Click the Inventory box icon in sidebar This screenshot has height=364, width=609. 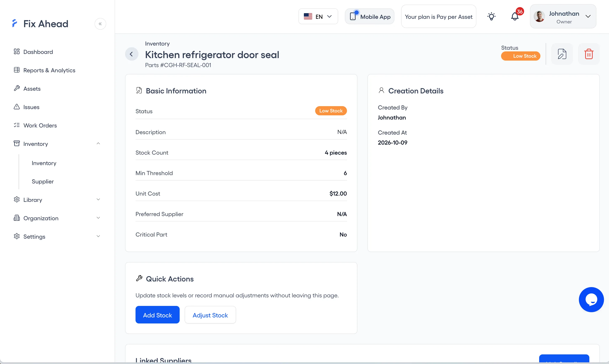click(17, 144)
